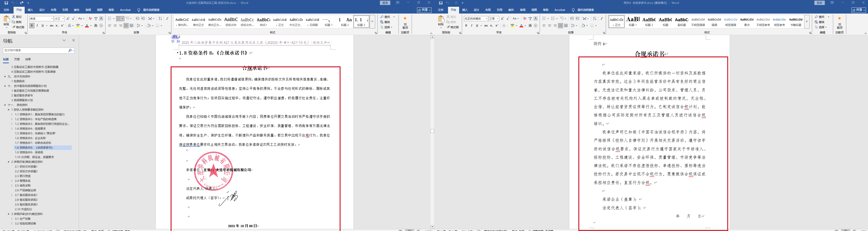The image size is (868, 231).
Task: Click font color red A in right window
Action: click(x=521, y=26)
